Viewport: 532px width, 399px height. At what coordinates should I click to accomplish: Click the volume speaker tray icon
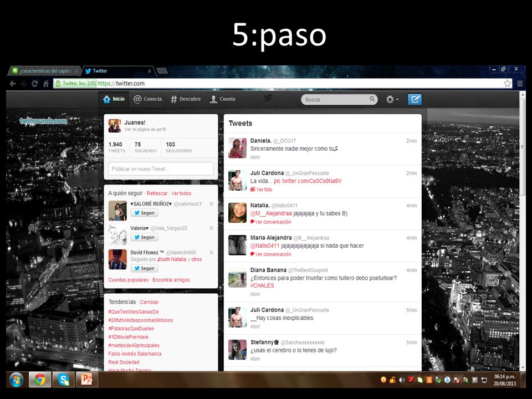pos(402,380)
